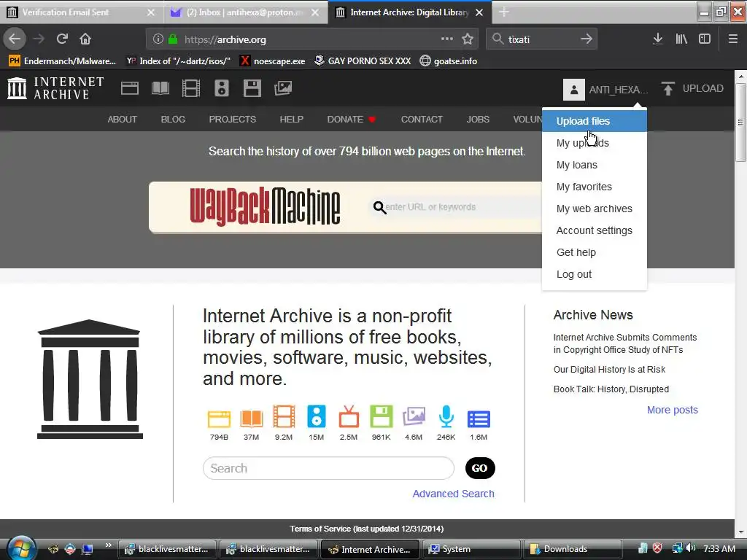
Task: Open the Firefox hamburger menu
Action: click(x=733, y=39)
